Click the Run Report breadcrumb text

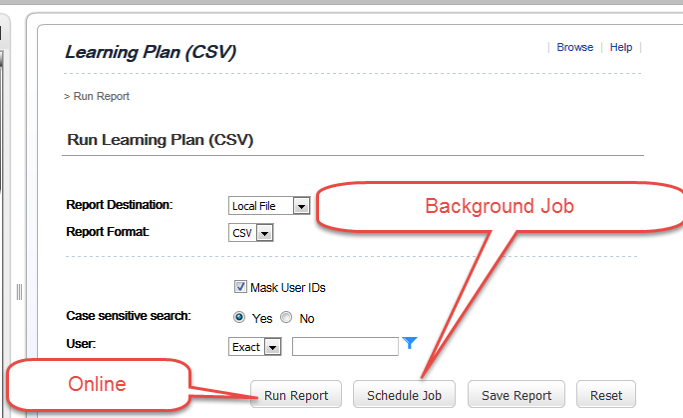coord(101,96)
